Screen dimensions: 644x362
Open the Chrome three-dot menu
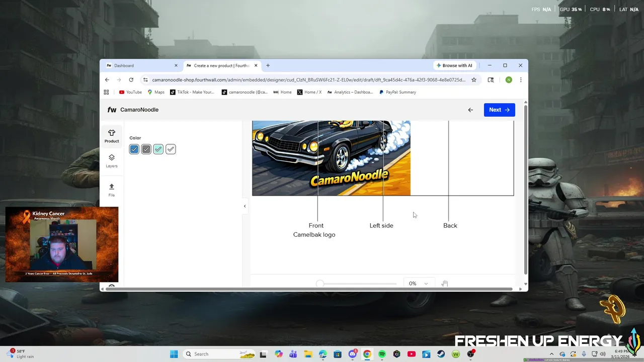[521, 79]
